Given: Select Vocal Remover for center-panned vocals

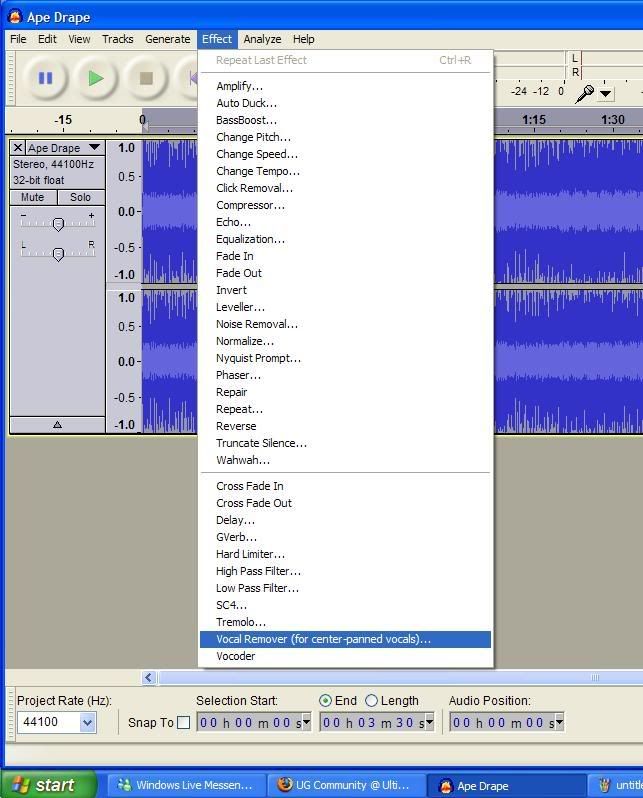Looking at the screenshot, I should (345, 639).
